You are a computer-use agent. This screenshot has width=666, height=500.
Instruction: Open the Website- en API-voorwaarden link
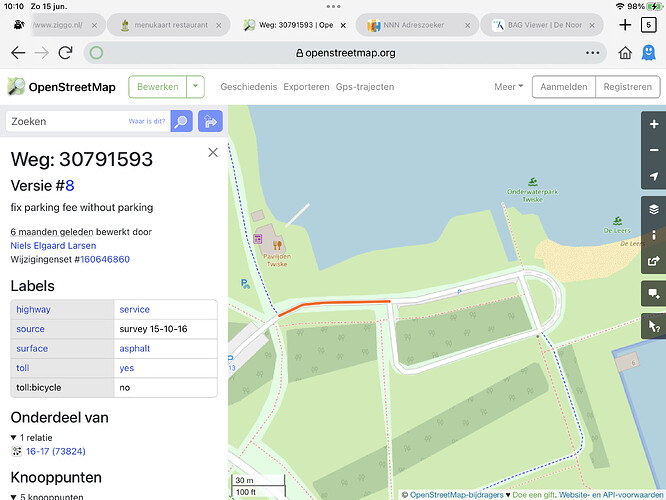point(611,495)
